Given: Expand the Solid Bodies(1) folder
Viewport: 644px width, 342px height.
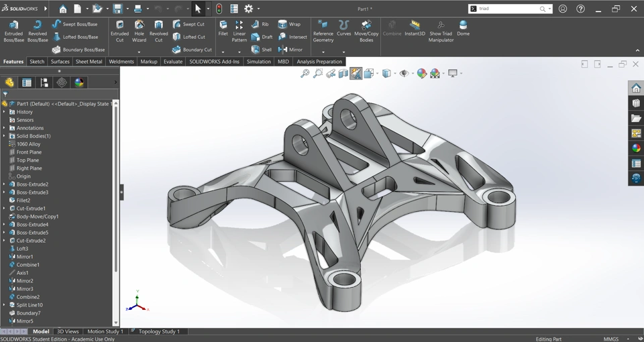Looking at the screenshot, I should click(4, 136).
